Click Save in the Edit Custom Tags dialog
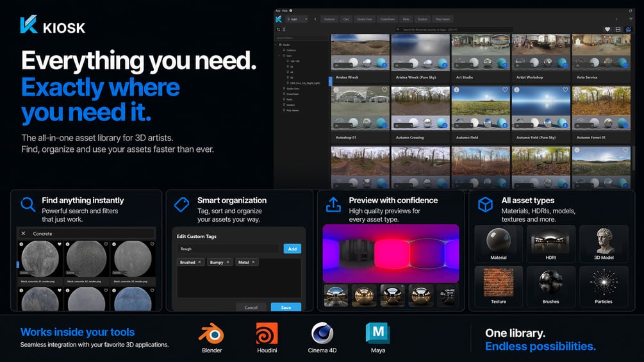Screen dimensions: 644x362 tap(286, 307)
